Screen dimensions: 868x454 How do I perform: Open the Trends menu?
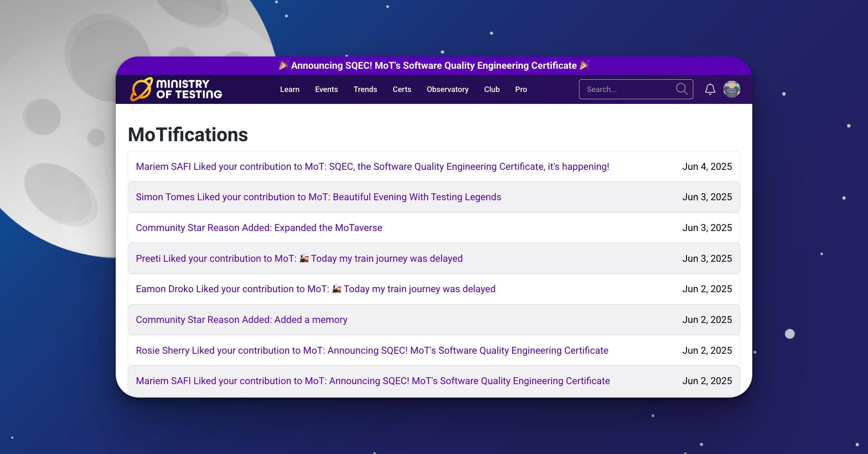[x=365, y=89]
